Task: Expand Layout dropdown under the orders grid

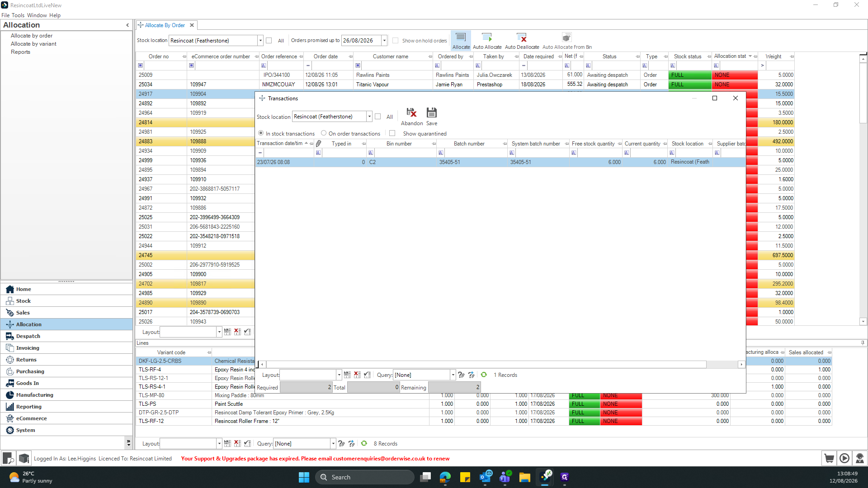Action: 219,332
